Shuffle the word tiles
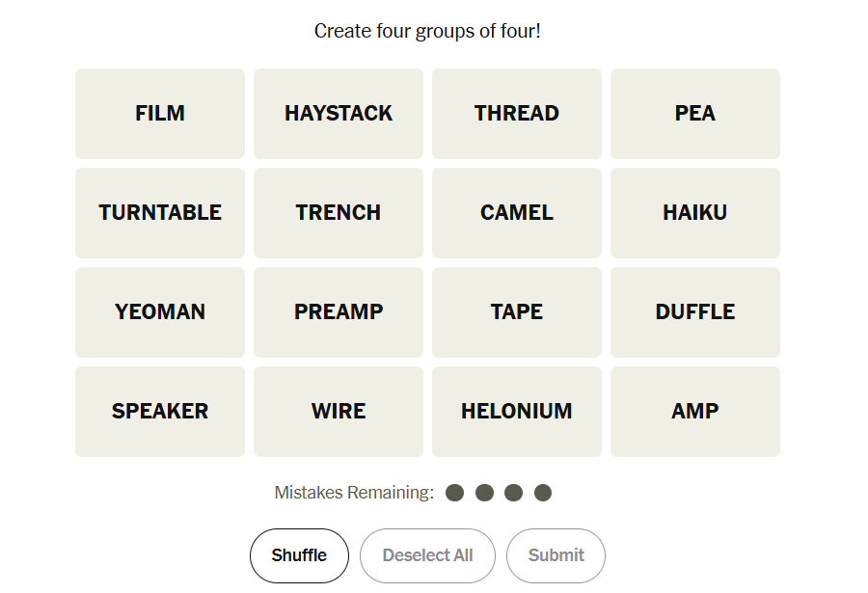Screen dimensions: 868x593 (299, 555)
